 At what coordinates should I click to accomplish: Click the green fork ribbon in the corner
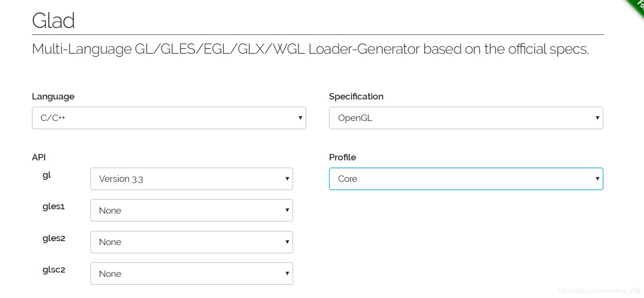click(x=636, y=6)
